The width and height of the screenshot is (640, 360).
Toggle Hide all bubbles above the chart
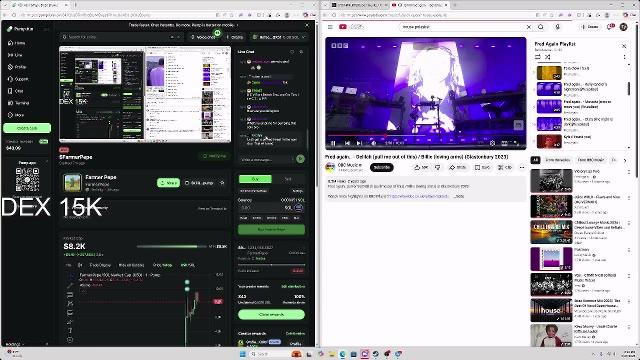[x=131, y=265]
